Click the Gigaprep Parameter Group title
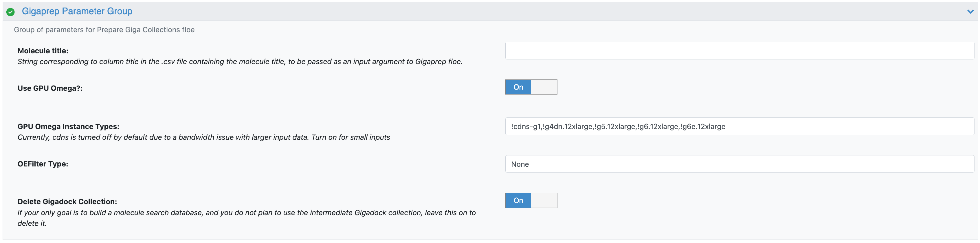Screen dimensions: 980x243 (x=77, y=11)
